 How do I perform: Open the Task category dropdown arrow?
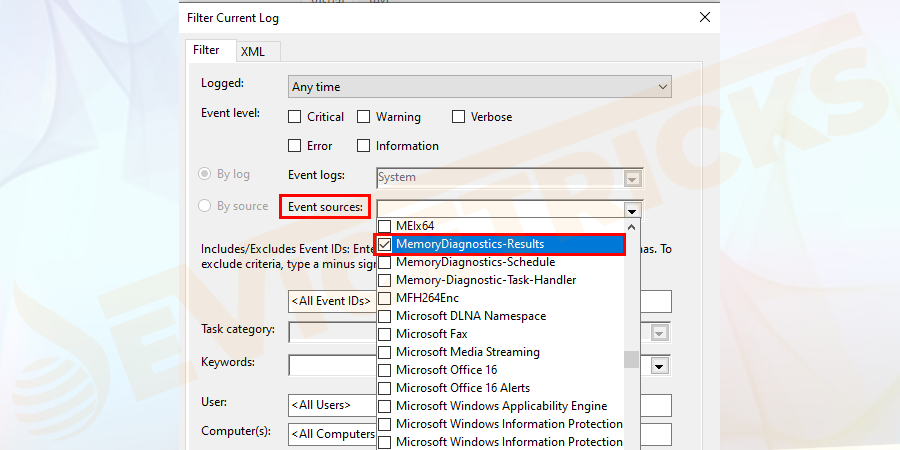coord(660,333)
